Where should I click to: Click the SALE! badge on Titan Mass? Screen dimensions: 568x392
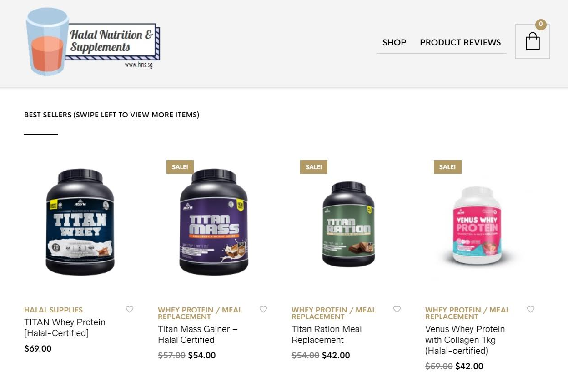coord(180,167)
